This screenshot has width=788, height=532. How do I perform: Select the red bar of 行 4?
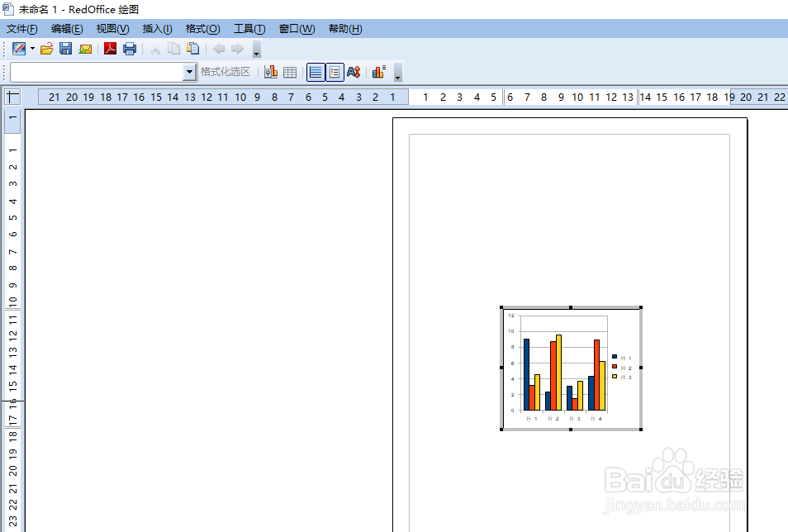point(596,375)
